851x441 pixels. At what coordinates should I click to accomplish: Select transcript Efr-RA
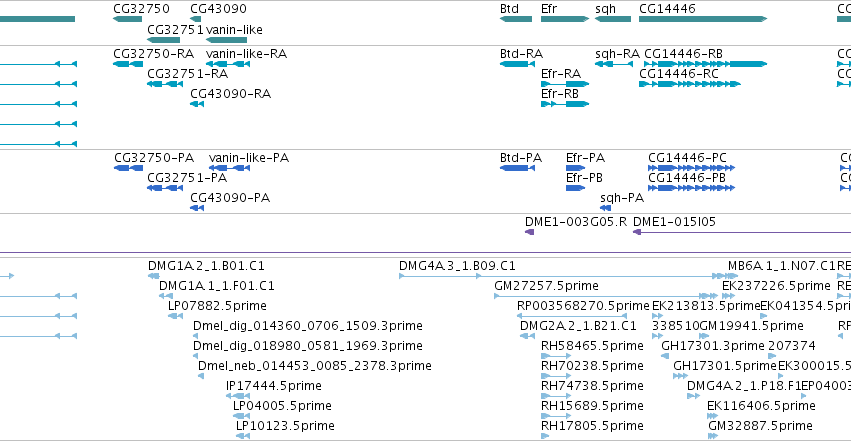pos(565,84)
